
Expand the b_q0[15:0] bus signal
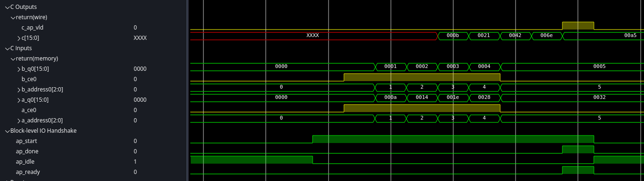click(19, 69)
